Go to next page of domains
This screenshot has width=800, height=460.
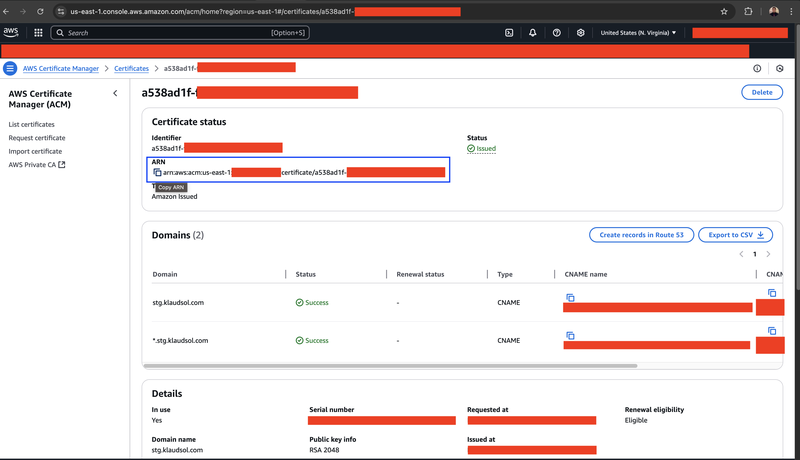[x=768, y=254]
